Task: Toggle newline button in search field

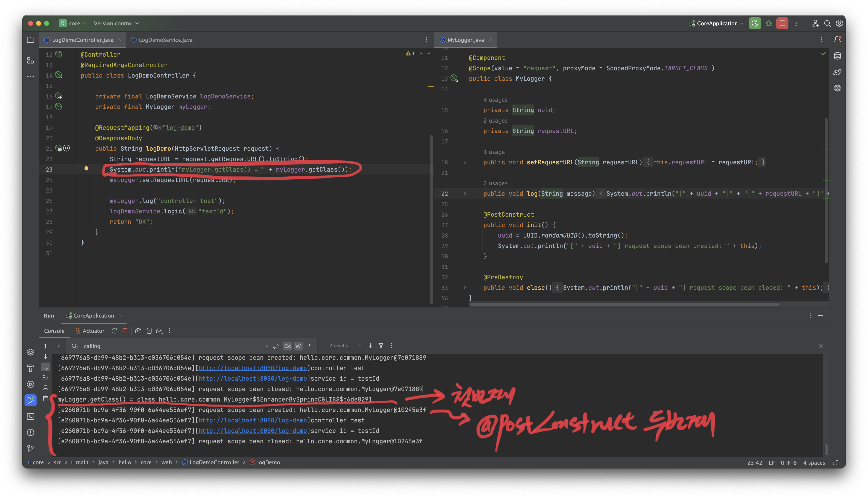Action: click(x=276, y=346)
